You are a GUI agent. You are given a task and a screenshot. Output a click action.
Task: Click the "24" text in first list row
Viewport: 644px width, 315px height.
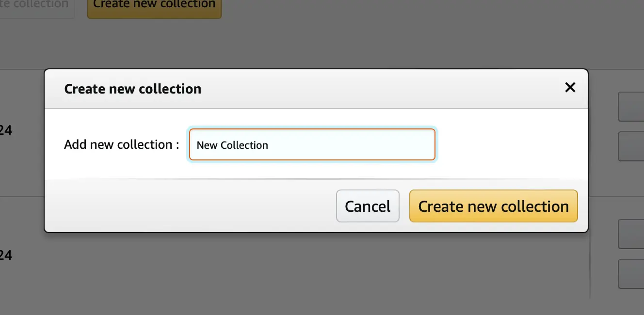tap(6, 130)
